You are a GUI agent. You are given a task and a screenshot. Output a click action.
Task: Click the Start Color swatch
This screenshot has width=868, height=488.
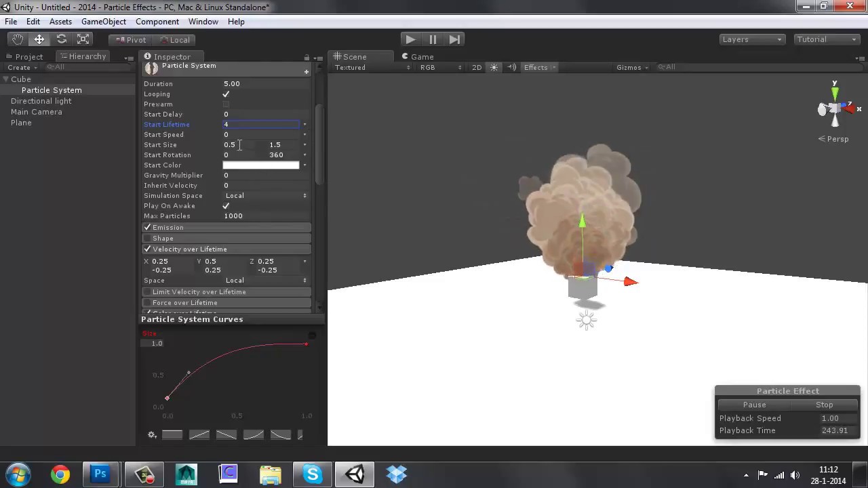[261, 165]
